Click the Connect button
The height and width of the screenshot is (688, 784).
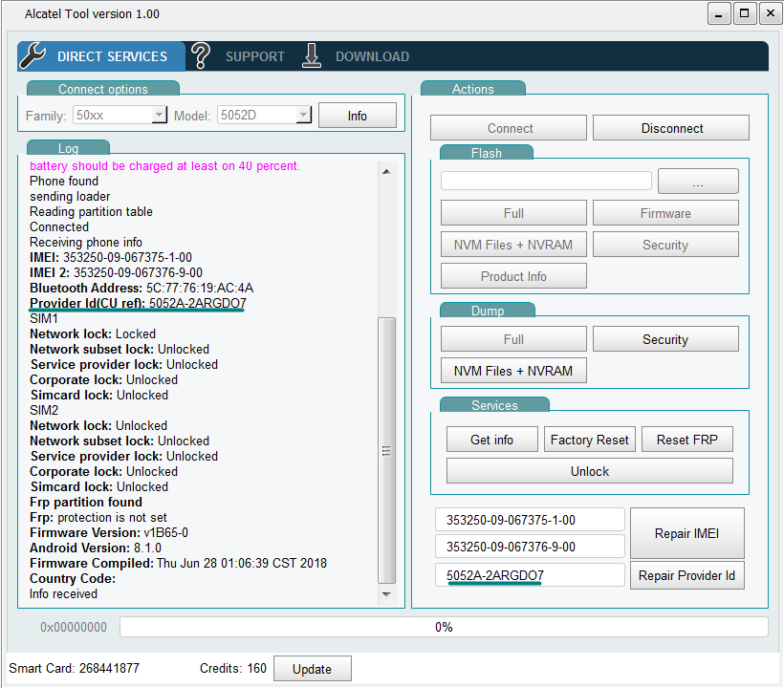point(509,128)
